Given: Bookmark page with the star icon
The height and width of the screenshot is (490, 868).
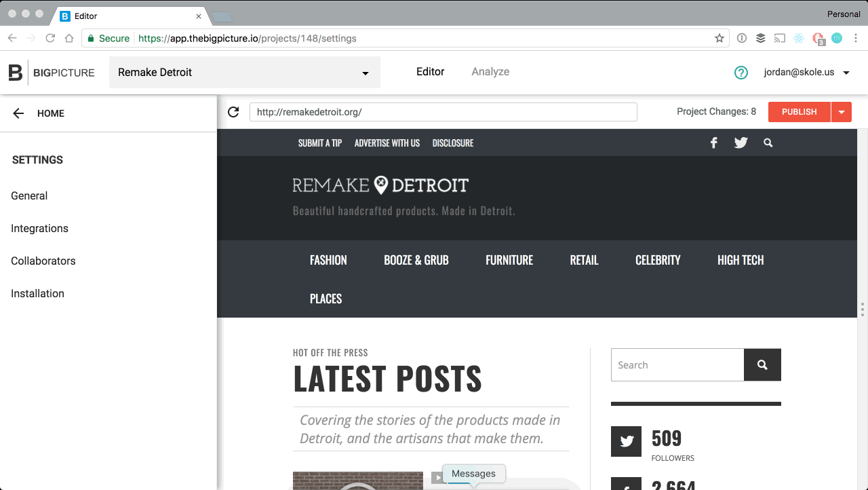Looking at the screenshot, I should [x=719, y=39].
